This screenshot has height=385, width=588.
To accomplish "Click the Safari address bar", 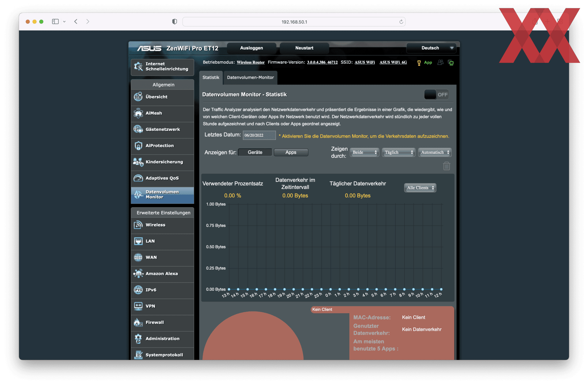I will (x=294, y=22).
